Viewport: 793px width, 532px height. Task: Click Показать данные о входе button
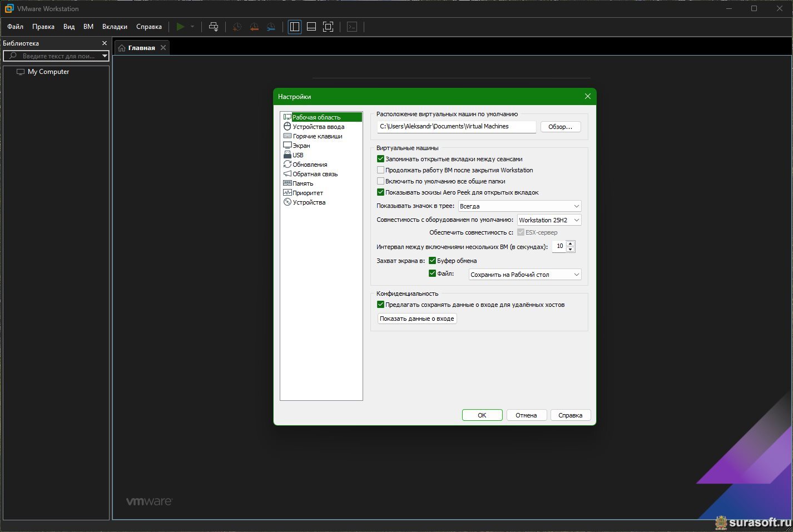click(x=417, y=319)
